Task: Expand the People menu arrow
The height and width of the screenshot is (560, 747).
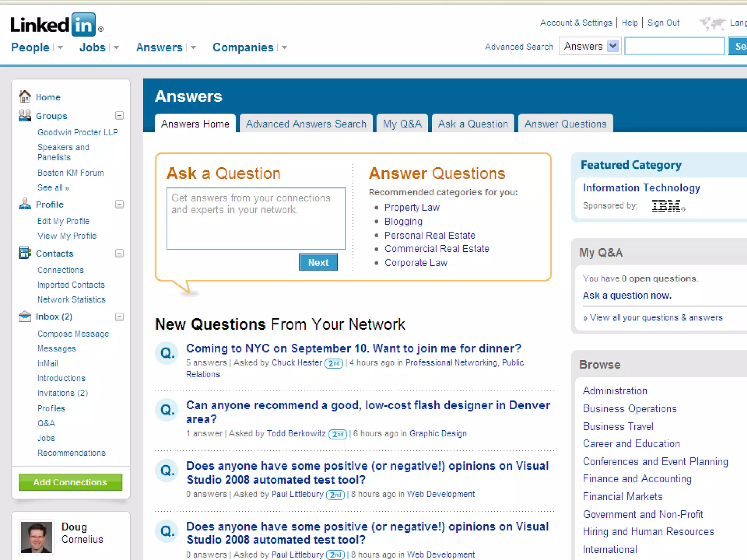Action: click(61, 47)
